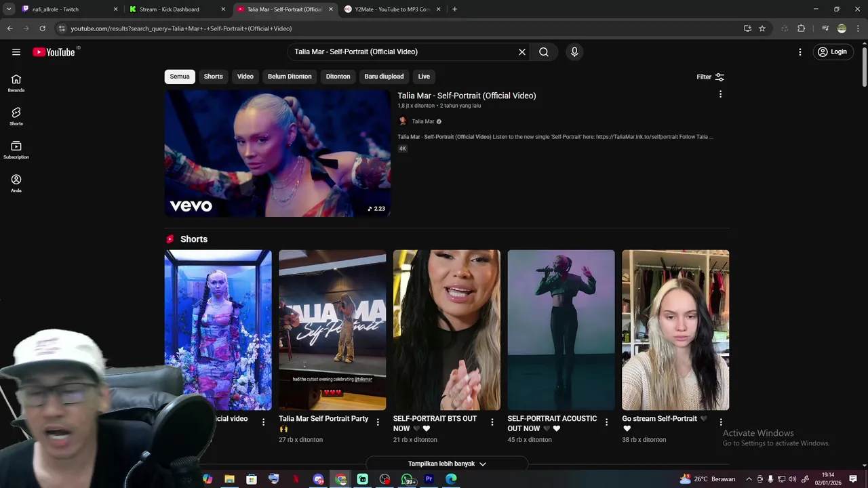Click the Login button
868x488 pixels.
832,52
